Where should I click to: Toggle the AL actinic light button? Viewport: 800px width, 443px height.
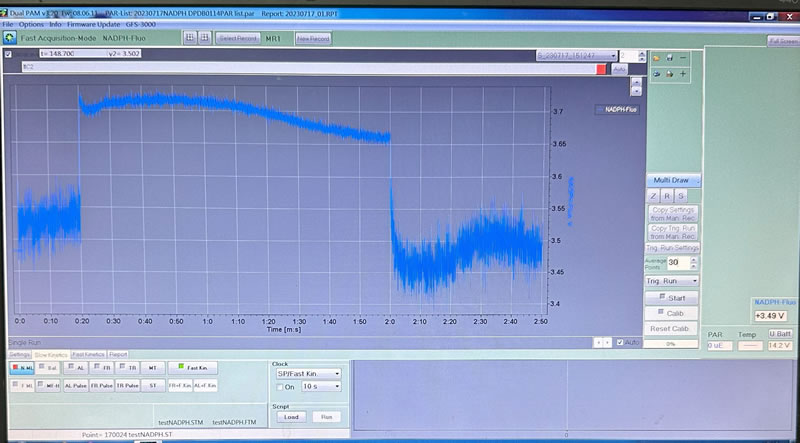coord(75,367)
